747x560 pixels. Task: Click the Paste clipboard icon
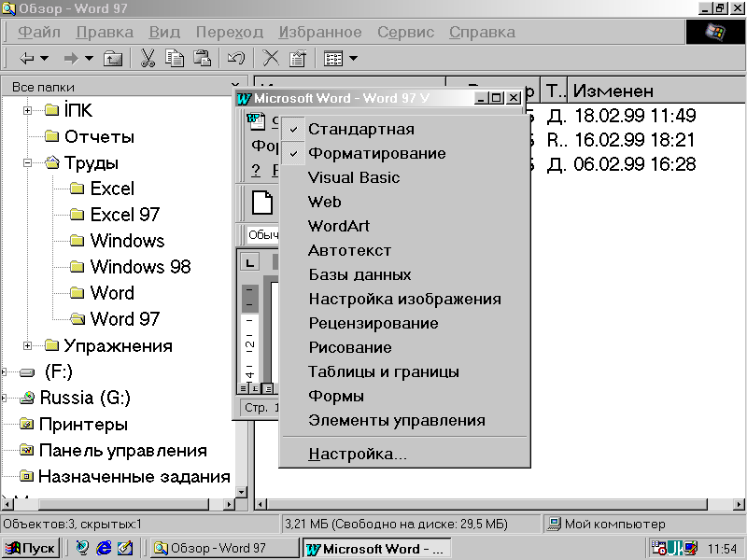click(x=202, y=58)
